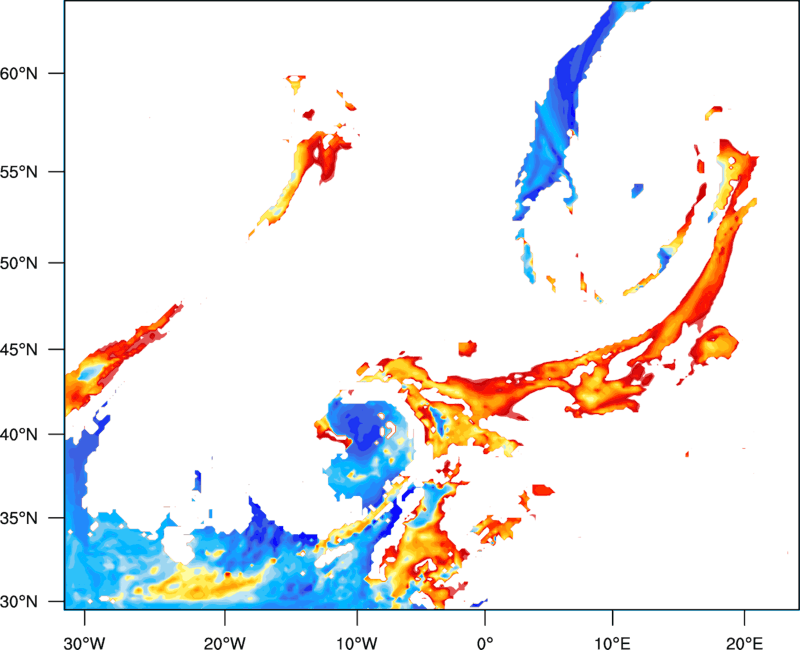Click the 40°N latitude label
The height and width of the screenshot is (650, 800).
coord(19,435)
